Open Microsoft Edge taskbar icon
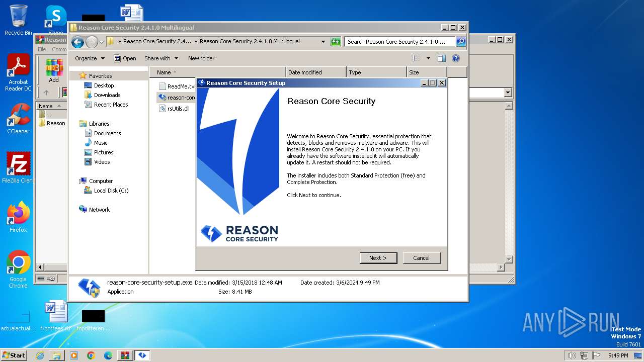The image size is (644, 362). 108,355
